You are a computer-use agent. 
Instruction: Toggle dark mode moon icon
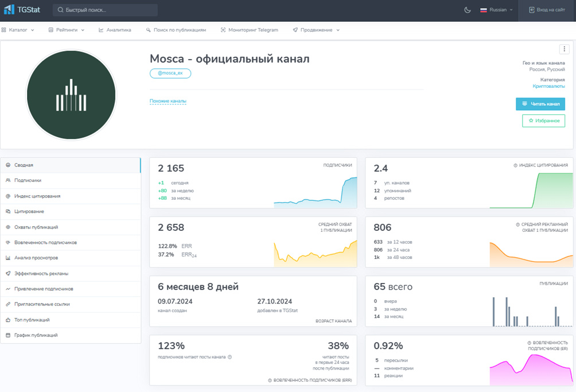[467, 10]
